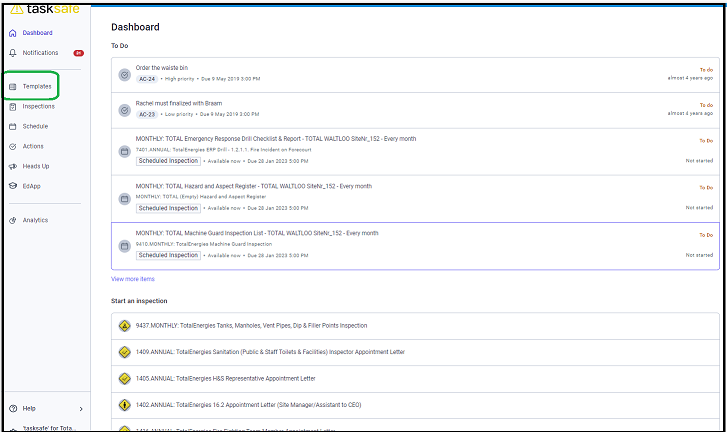Open Schedule in the sidebar

point(35,127)
